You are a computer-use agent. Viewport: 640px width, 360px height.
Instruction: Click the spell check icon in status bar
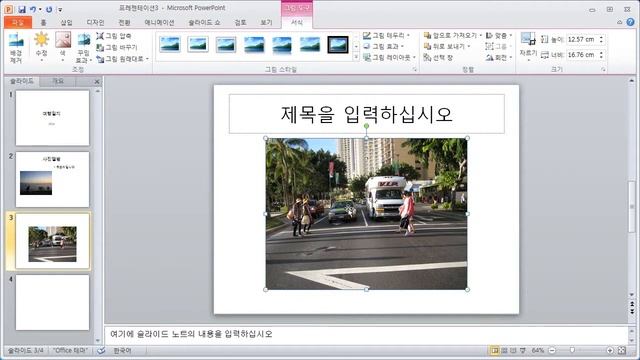click(101, 351)
